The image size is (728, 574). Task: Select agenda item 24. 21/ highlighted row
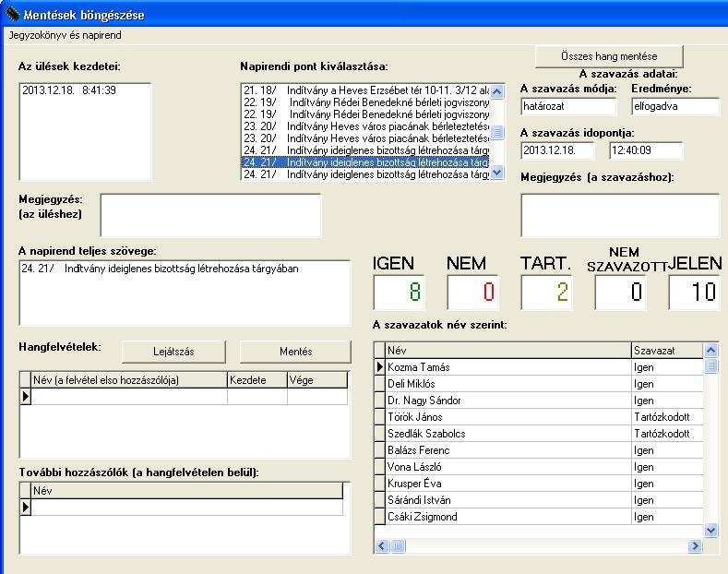366,162
